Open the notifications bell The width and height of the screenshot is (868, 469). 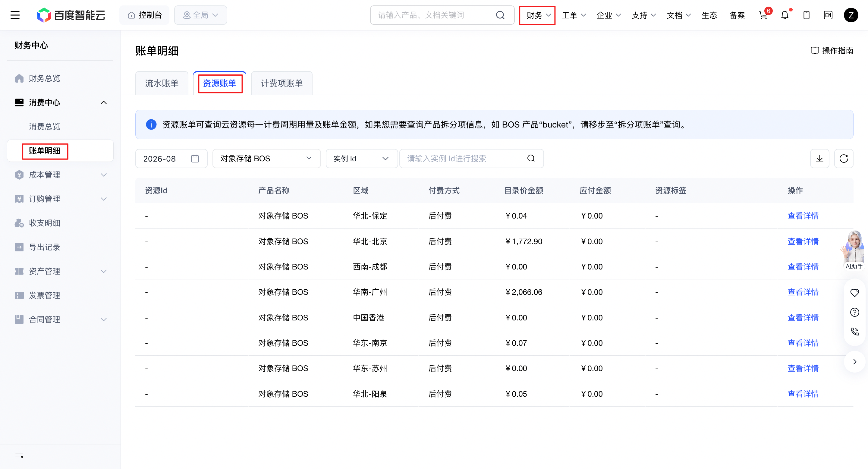click(x=785, y=15)
